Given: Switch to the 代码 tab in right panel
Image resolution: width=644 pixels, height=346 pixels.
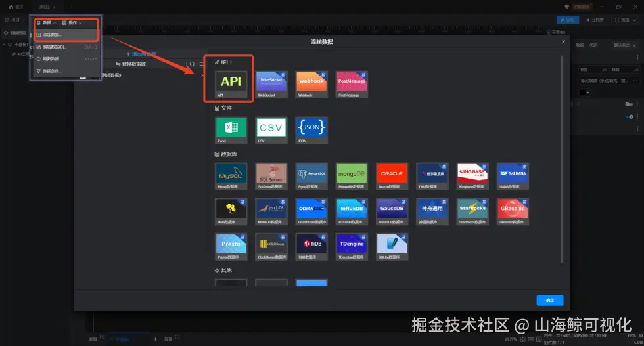Looking at the screenshot, I should pos(593,45).
